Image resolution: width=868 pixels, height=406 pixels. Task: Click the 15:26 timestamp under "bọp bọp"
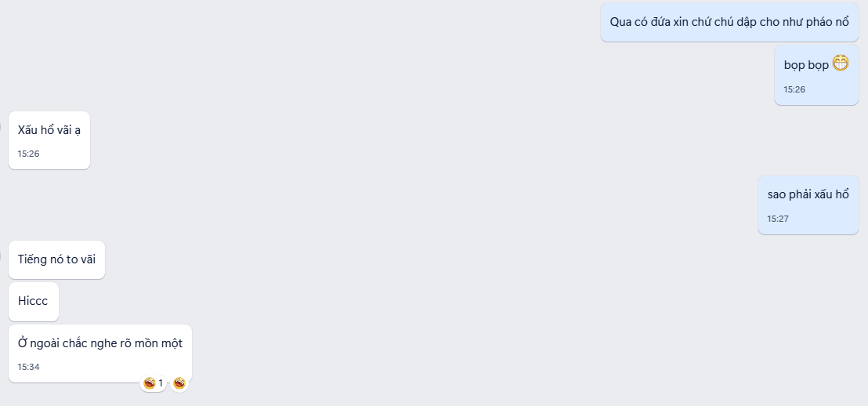794,89
